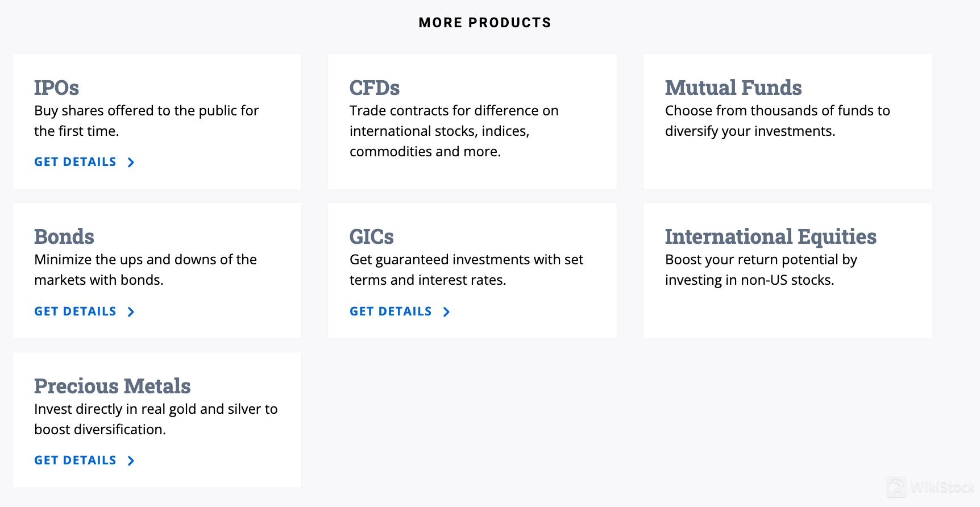Open Get Details link for Bonds
This screenshot has height=507, width=980.
pyautogui.click(x=75, y=311)
